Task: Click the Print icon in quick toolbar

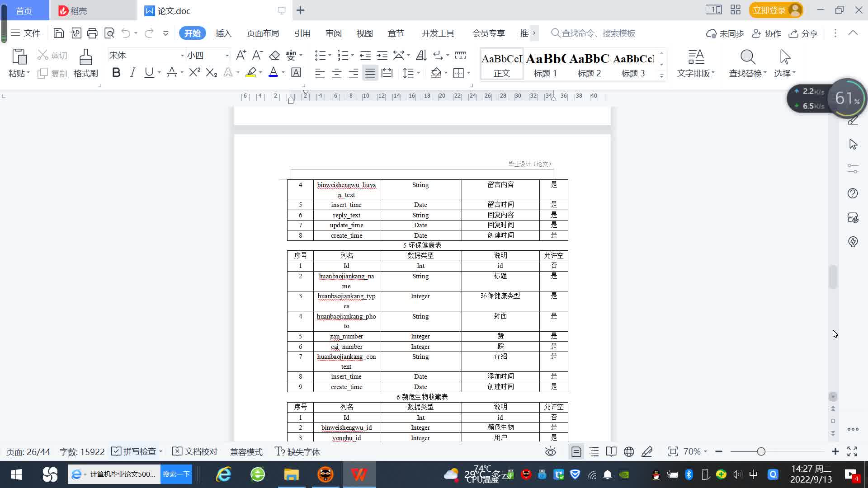Action: point(92,33)
